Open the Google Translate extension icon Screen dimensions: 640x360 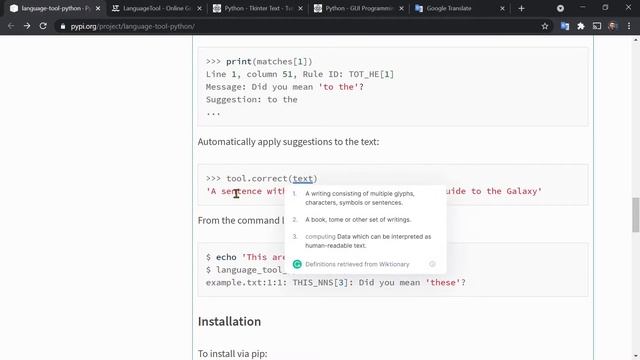click(565, 26)
